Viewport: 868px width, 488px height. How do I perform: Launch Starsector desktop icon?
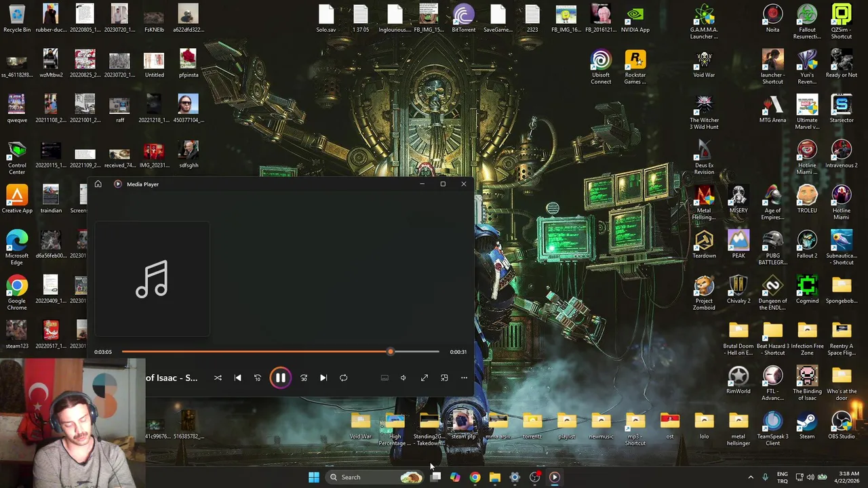point(842,110)
